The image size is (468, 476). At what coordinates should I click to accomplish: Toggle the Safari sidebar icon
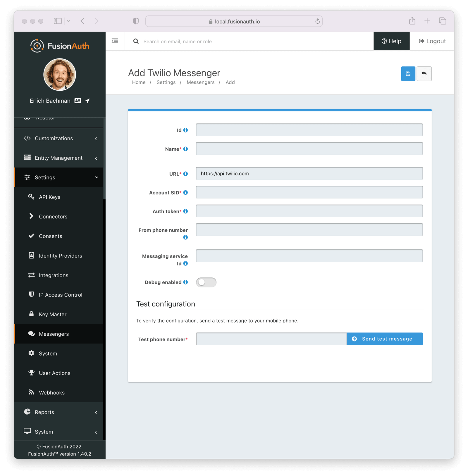pyautogui.click(x=58, y=21)
